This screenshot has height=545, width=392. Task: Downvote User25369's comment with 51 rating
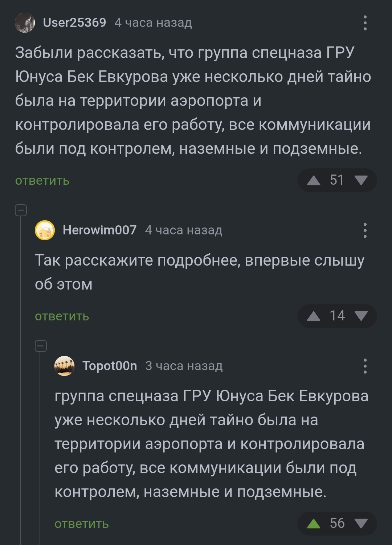(361, 180)
